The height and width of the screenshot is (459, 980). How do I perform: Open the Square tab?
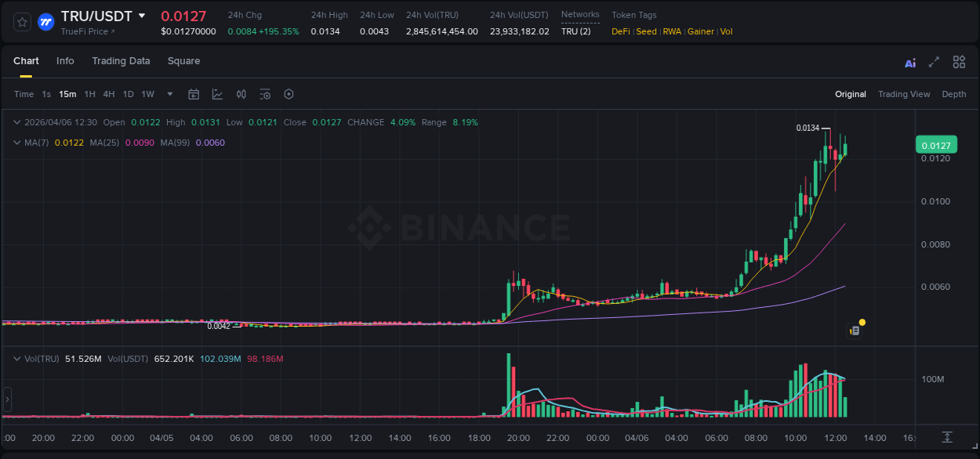click(183, 61)
